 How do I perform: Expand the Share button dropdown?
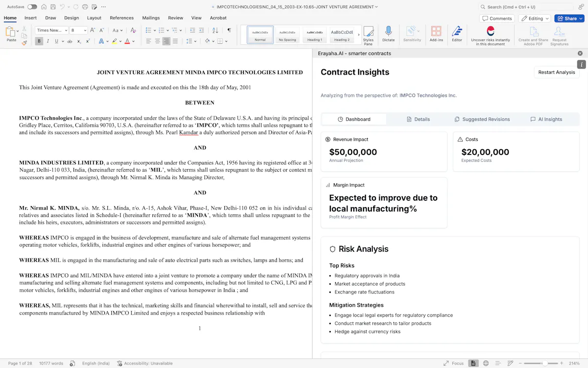point(580,19)
